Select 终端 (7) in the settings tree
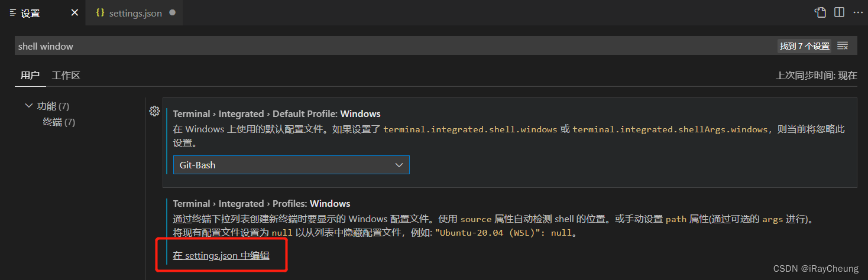The width and height of the screenshot is (868, 280). [x=59, y=122]
